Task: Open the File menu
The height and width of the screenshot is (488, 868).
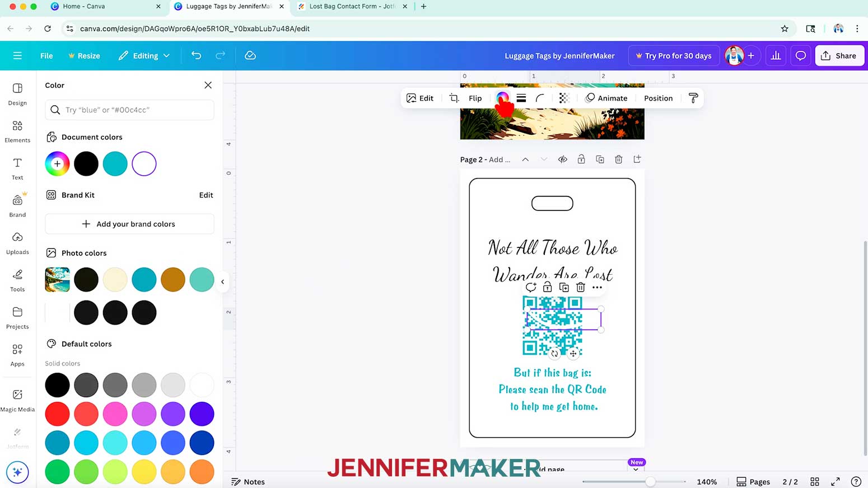Action: pos(46,55)
